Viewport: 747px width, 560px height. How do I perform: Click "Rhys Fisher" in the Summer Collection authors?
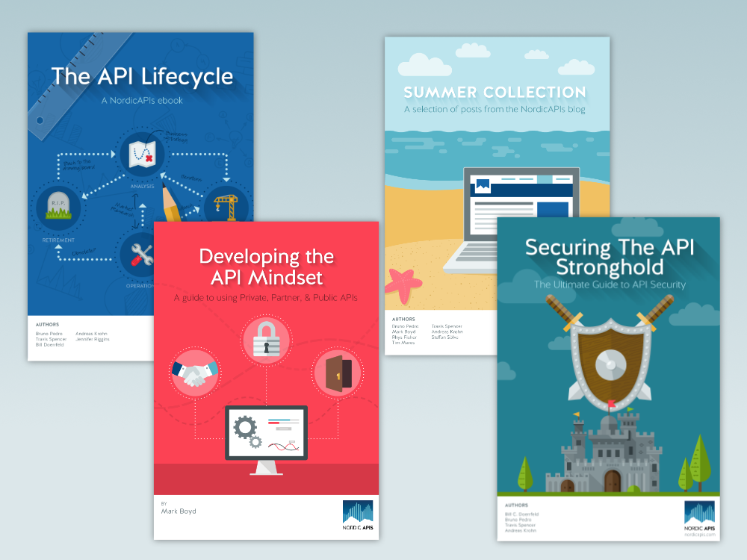pos(404,337)
